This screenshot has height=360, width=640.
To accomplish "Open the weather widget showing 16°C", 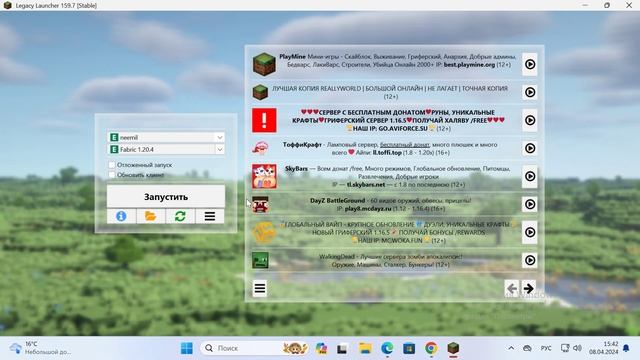I will [x=41, y=348].
